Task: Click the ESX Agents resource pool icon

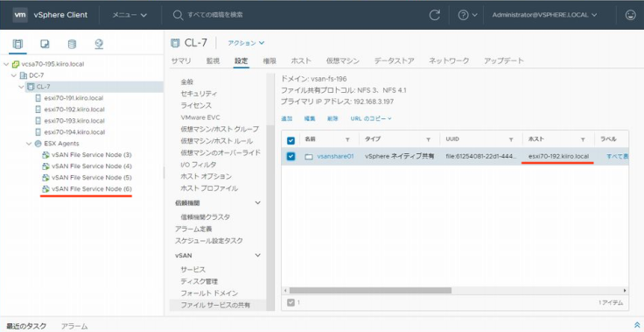Action: tap(38, 144)
